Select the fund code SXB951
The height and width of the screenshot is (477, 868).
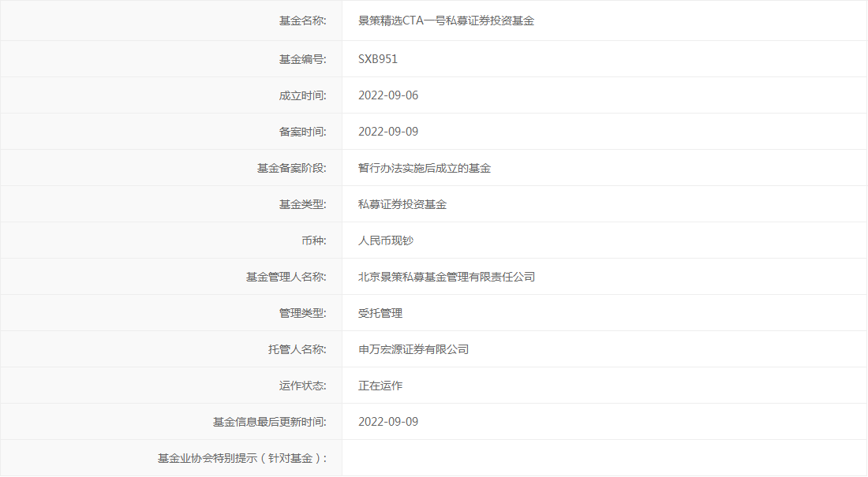coord(377,58)
